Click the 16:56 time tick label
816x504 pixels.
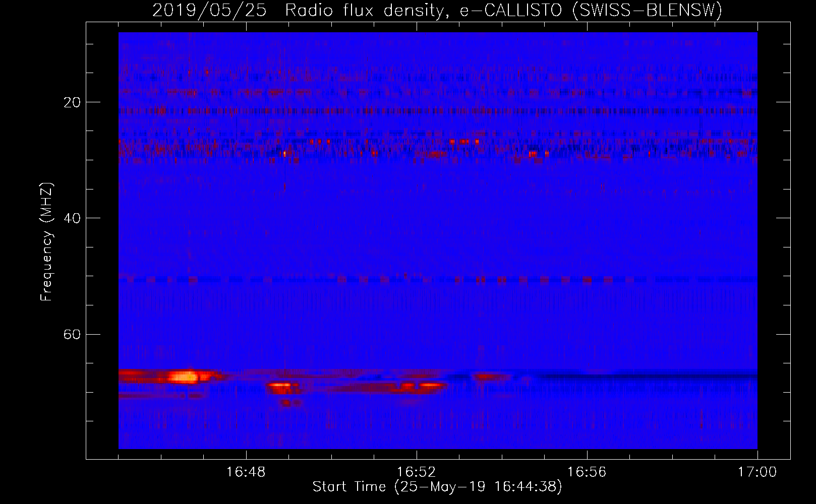pyautogui.click(x=587, y=472)
